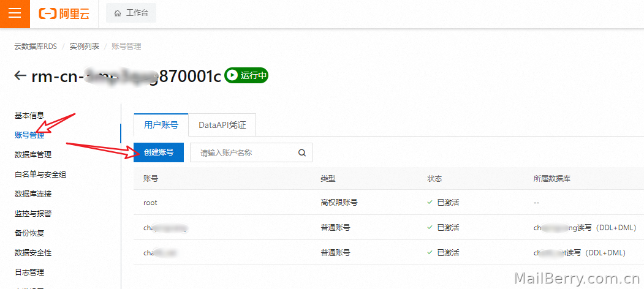Open 数据安全性 in sidebar
Image resolution: width=644 pixels, height=289 pixels.
point(33,252)
